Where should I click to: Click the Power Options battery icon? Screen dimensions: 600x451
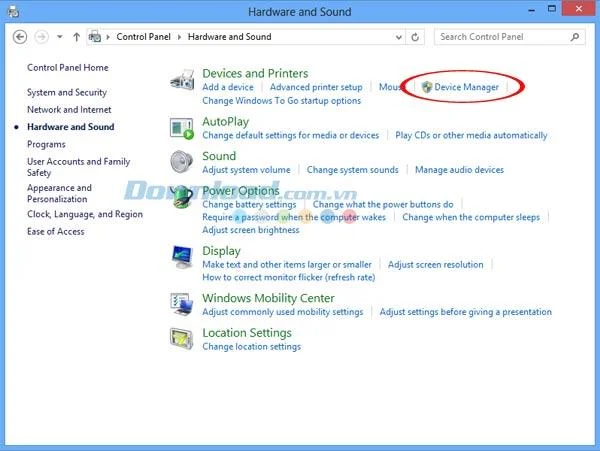tap(181, 196)
